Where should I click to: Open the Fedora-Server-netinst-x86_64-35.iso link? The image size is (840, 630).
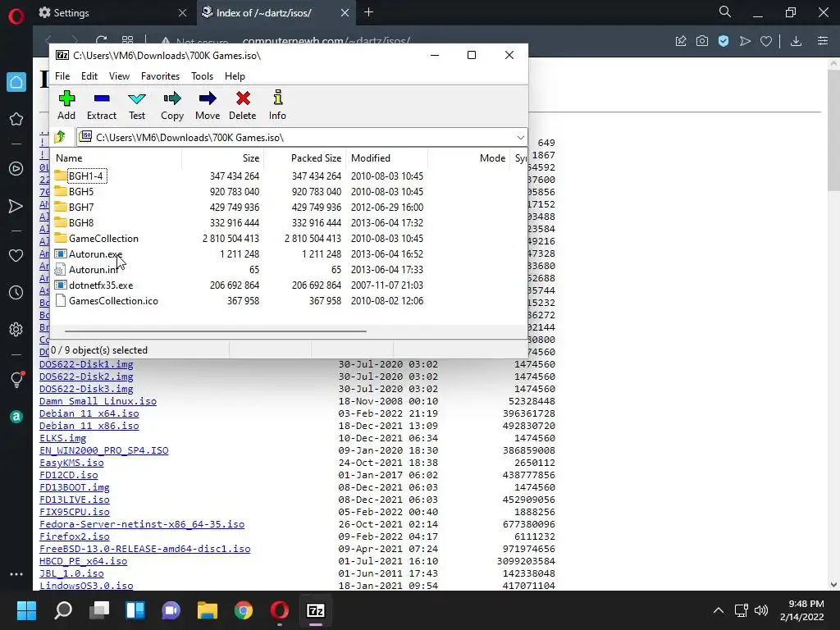142,524
